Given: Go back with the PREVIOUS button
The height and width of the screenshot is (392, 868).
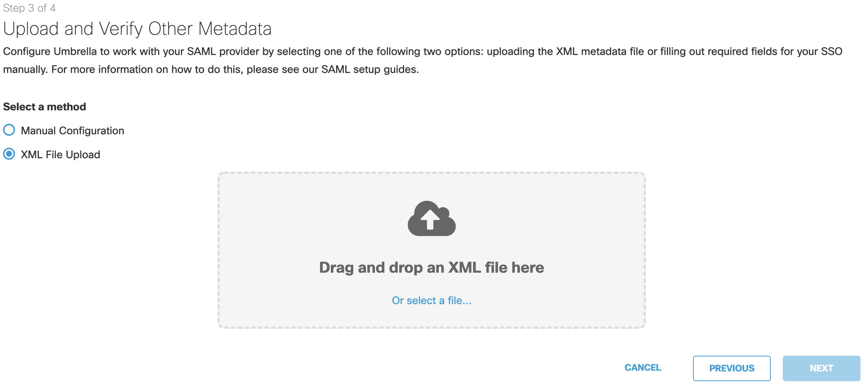Looking at the screenshot, I should (732, 368).
